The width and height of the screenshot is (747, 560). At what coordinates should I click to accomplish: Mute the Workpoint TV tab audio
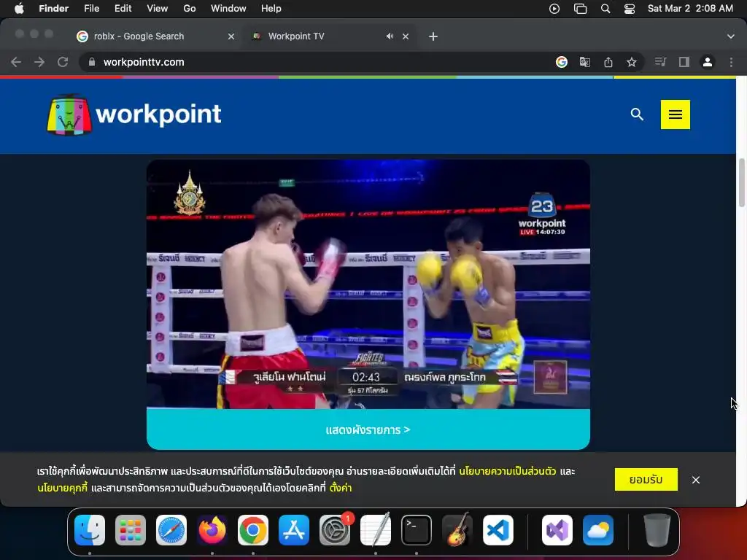coord(390,36)
